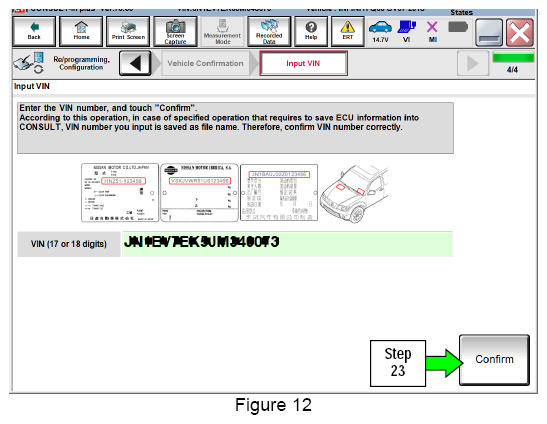Click the grayed-out next arrow button
The image size is (547, 424).
[473, 63]
